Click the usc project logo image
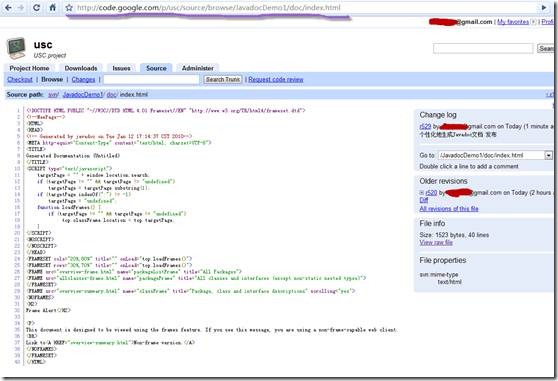The width and height of the screenshot is (558, 381). coord(16,48)
